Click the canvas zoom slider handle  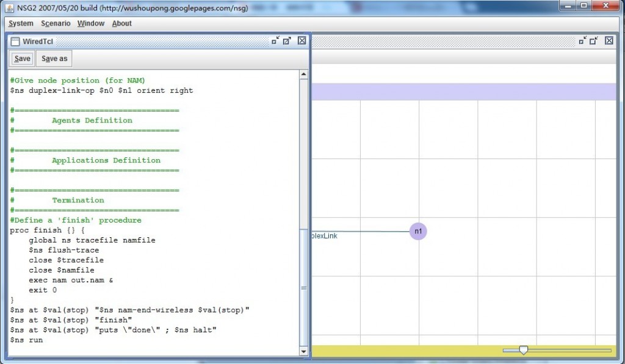point(523,350)
